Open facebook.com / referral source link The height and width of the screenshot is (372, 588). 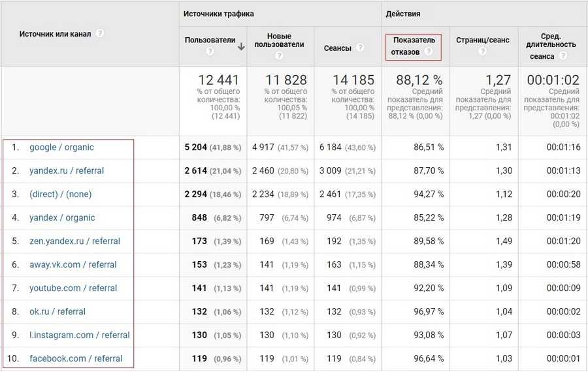click(x=76, y=358)
